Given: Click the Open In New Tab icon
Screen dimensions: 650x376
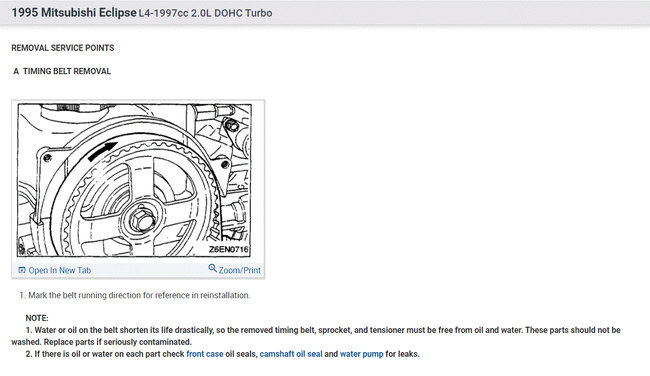Looking at the screenshot, I should pos(22,270).
